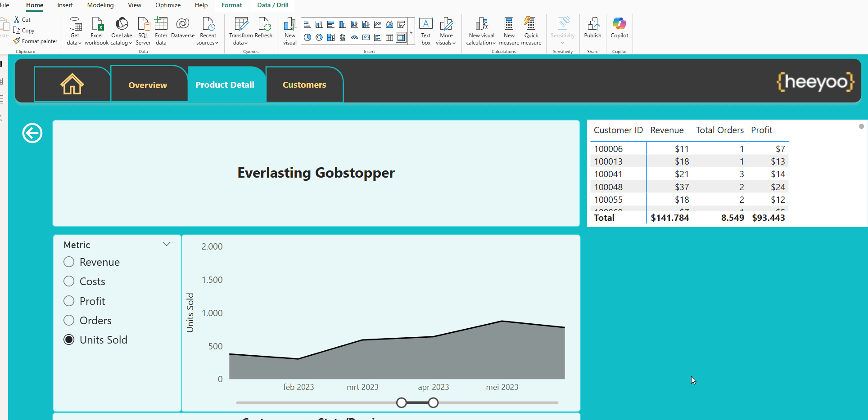The height and width of the screenshot is (420, 868).
Task: Open Transform data dropdown
Action: coord(241,31)
